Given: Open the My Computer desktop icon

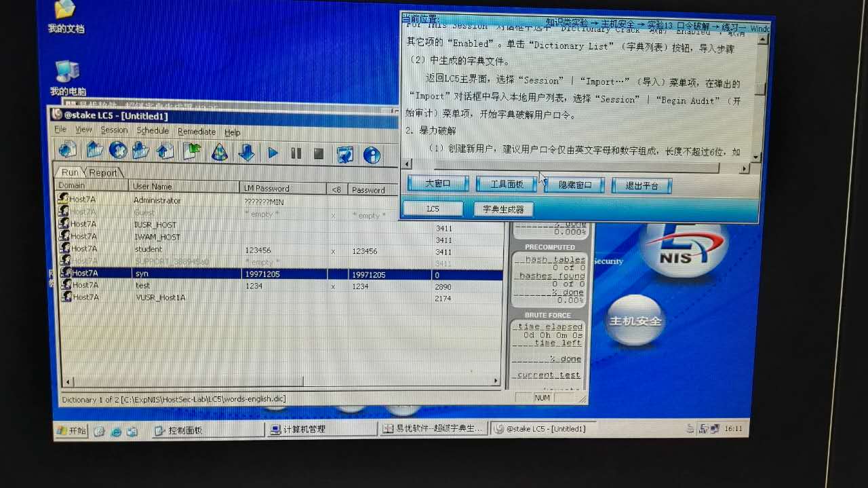Looking at the screenshot, I should coord(68,78).
